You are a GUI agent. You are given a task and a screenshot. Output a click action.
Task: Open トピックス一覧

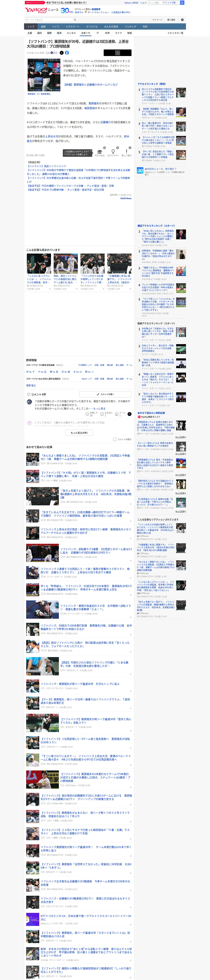[175, 33]
